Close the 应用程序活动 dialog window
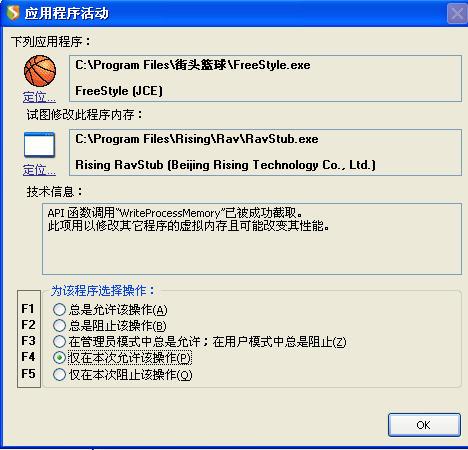Viewport: 468px width, 450px height. pyautogui.click(x=457, y=14)
